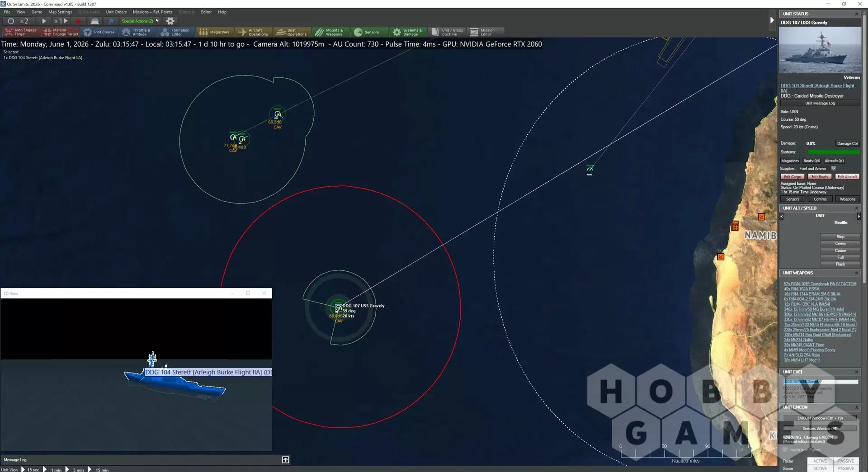Click the grey platform icon next to record
The image size is (868, 472).
tap(94, 21)
